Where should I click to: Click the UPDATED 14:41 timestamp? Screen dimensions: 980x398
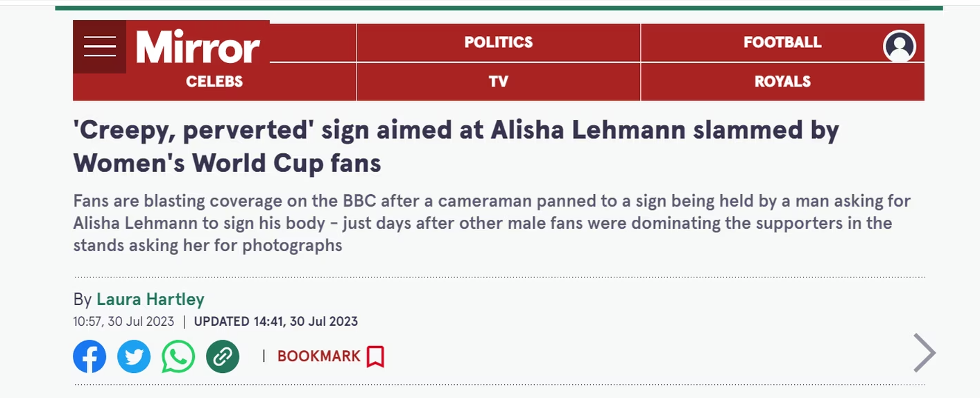pyautogui.click(x=276, y=322)
